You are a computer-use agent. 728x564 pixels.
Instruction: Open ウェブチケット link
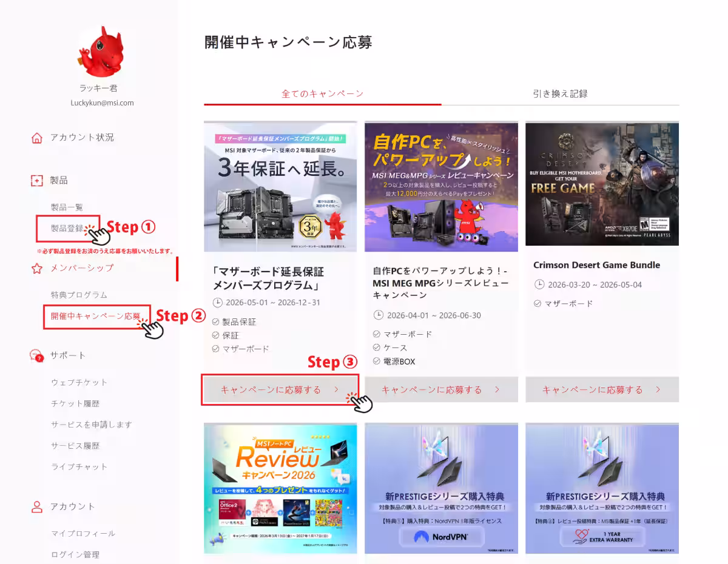click(79, 383)
